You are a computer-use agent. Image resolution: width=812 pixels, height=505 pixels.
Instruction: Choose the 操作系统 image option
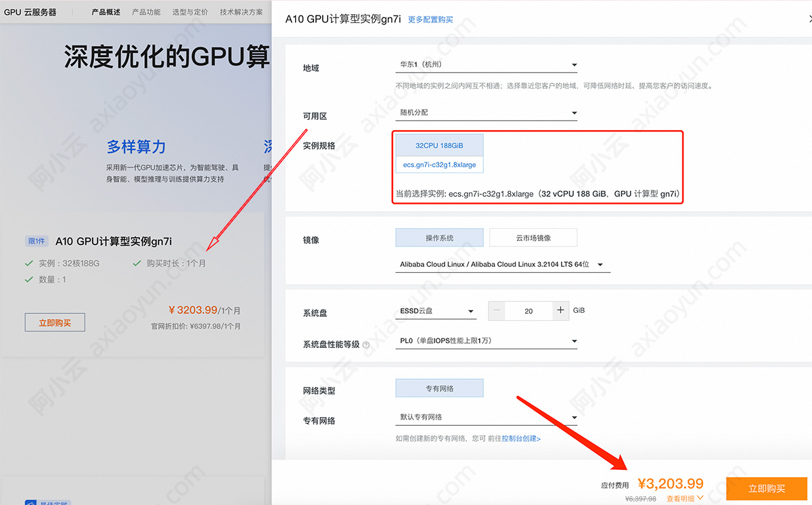pos(439,238)
